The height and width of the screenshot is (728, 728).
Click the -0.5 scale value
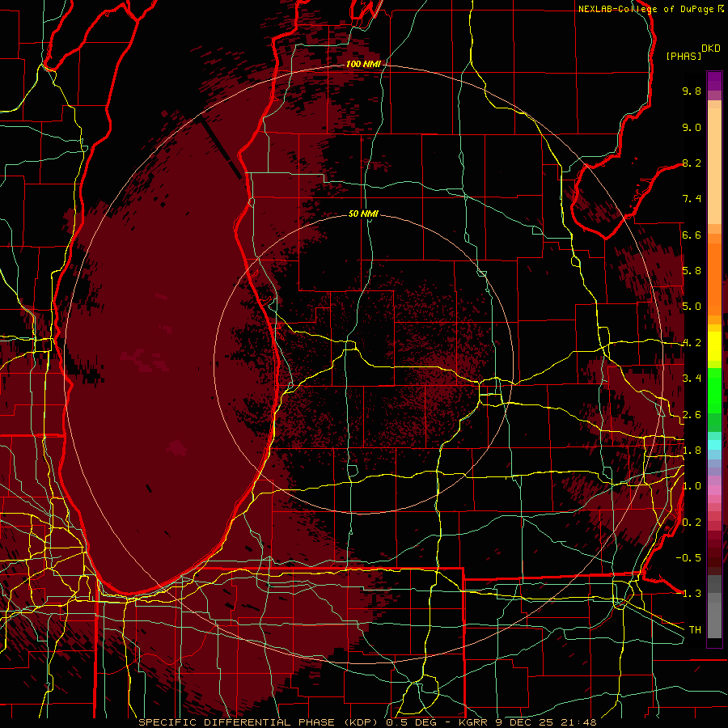click(688, 558)
